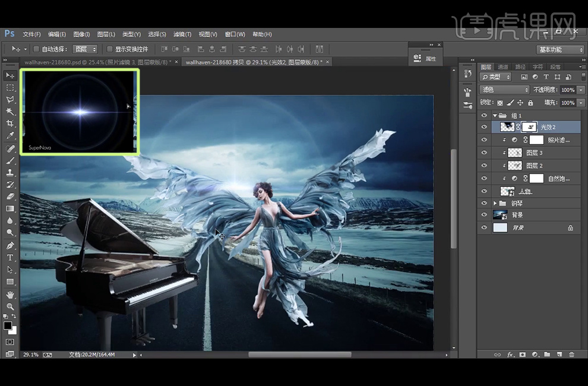This screenshot has height=386, width=588.
Task: Click the delete layer trash icon
Action: (x=571, y=355)
